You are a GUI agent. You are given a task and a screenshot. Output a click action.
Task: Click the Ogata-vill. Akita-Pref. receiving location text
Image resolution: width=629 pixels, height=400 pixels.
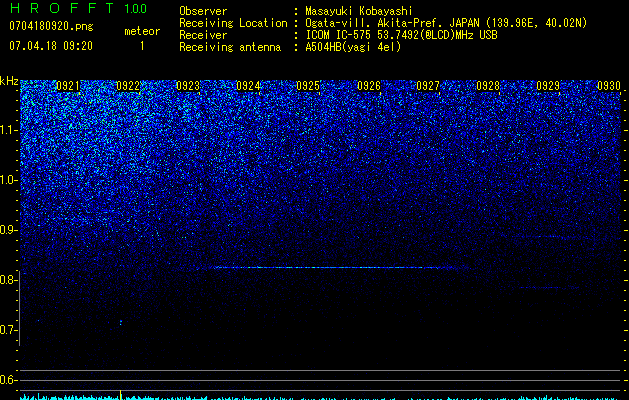(446, 23)
